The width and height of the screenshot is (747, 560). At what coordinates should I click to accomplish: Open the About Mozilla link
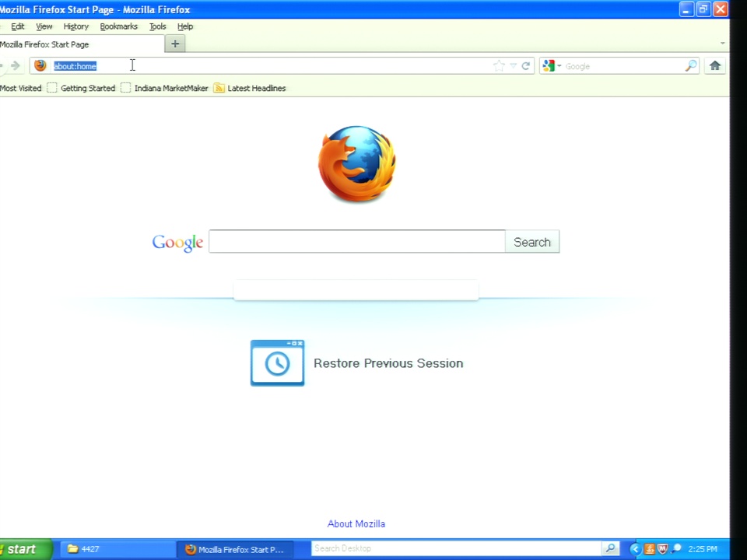point(356,523)
